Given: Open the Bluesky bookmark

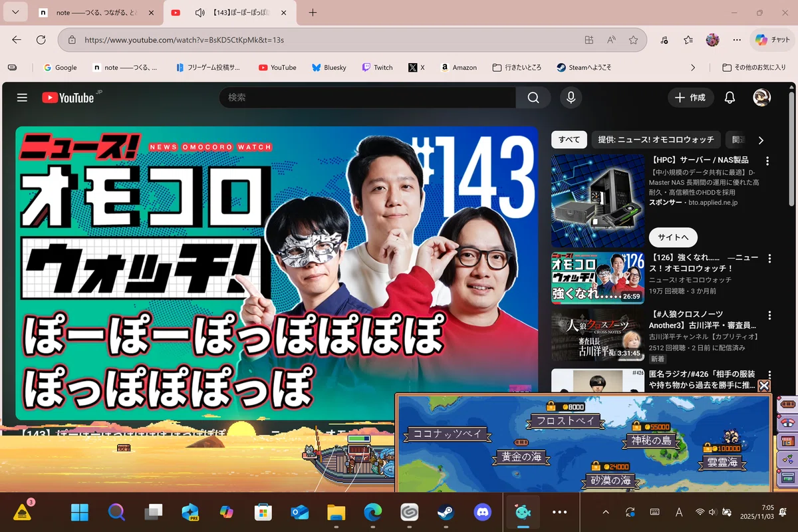Looking at the screenshot, I should [329, 67].
